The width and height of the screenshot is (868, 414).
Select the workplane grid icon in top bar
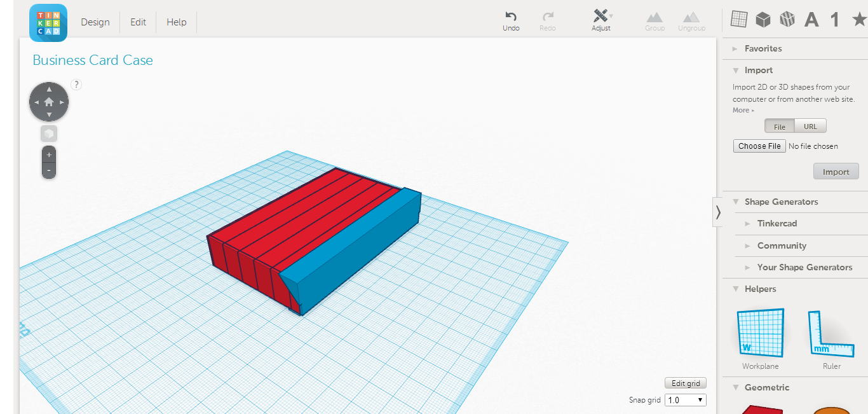(738, 19)
